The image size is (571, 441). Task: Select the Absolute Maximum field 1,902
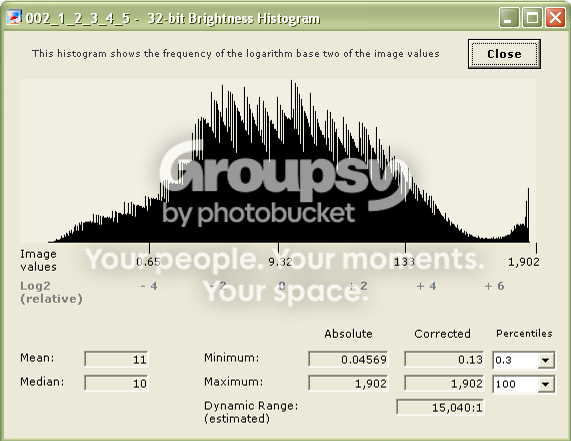[x=348, y=383]
